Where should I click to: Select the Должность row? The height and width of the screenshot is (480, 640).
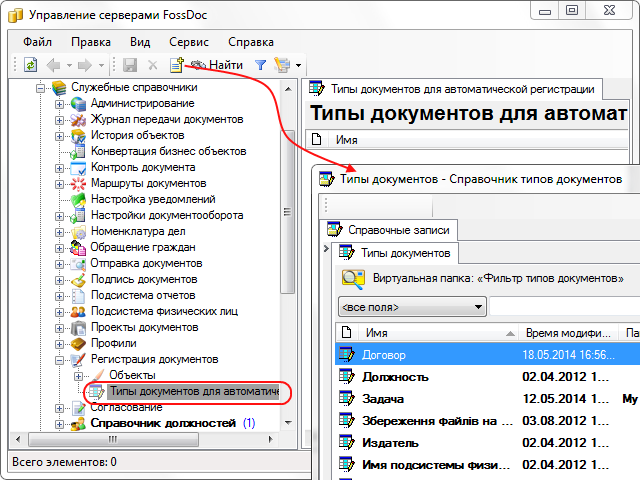487,376
